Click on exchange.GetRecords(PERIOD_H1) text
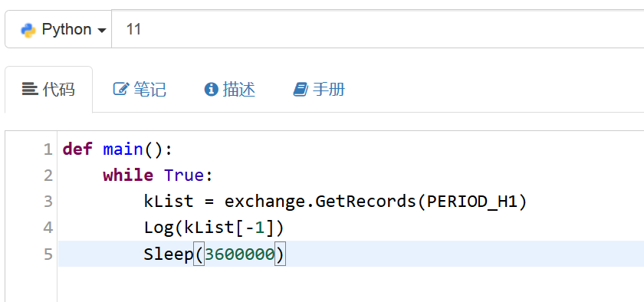This screenshot has width=644, height=302. point(376,202)
